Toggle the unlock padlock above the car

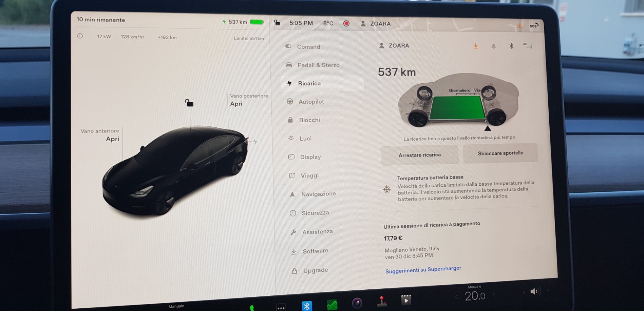point(189,103)
